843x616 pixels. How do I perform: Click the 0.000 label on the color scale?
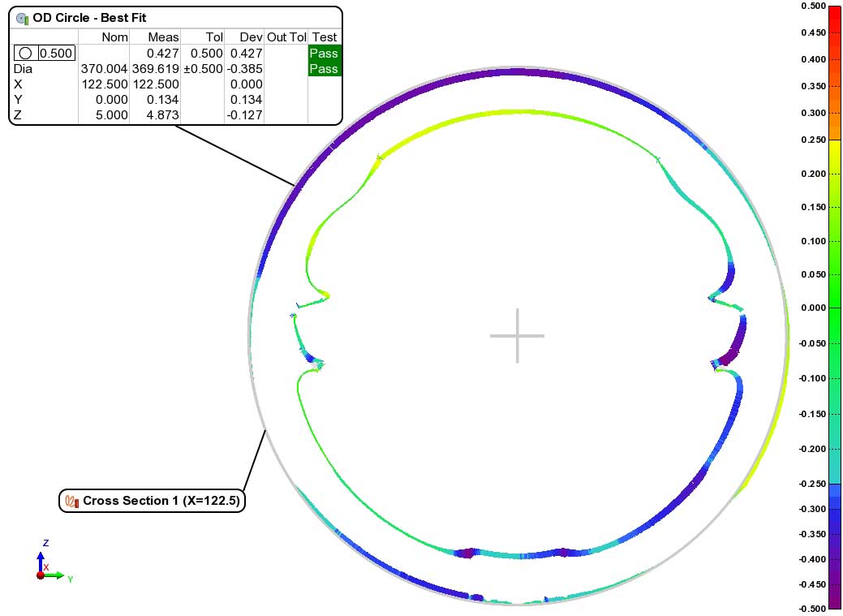(x=814, y=308)
